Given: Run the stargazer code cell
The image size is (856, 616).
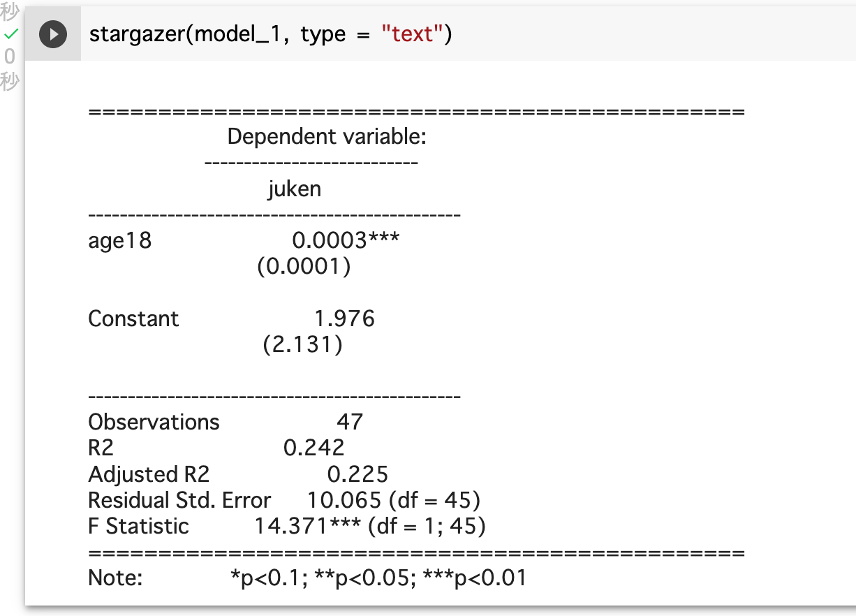Looking at the screenshot, I should [53, 34].
